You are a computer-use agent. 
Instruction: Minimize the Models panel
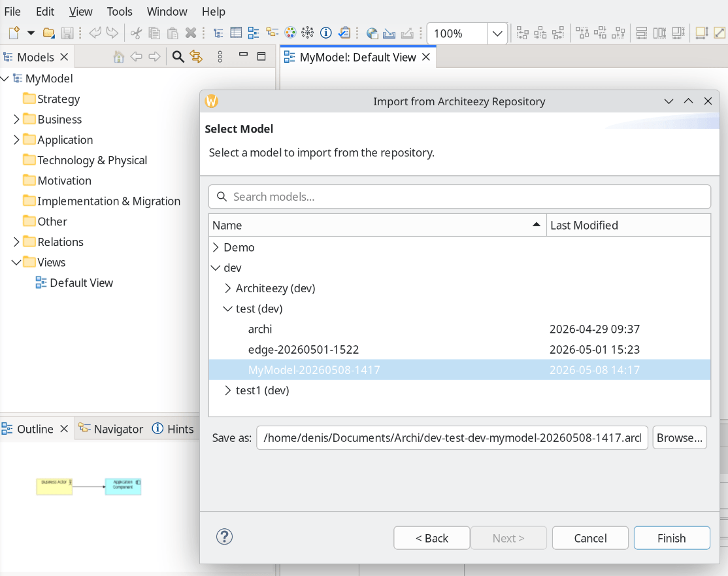[x=243, y=55]
